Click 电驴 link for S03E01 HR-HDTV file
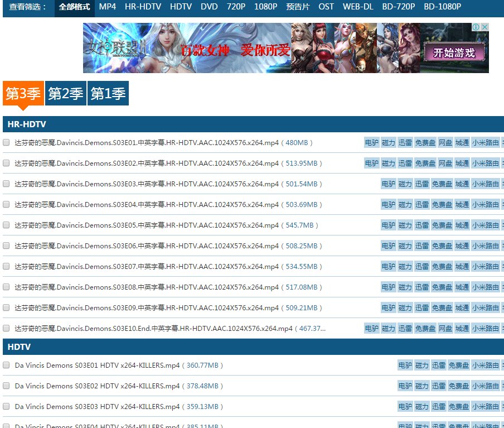Image resolution: width=504 pixels, height=428 pixels. click(x=371, y=143)
